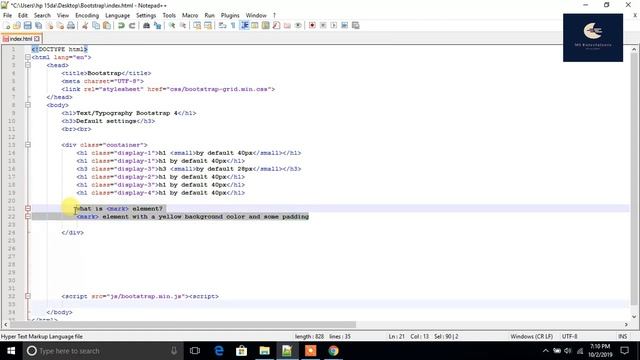Click the Save All toolbar icon
The width and height of the screenshot is (640, 360).
point(39,25)
